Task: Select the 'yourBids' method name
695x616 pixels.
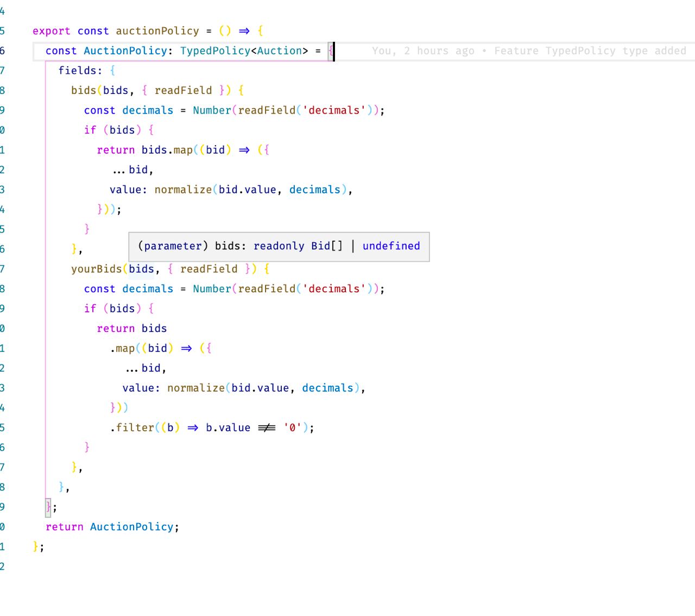Action: (x=97, y=269)
